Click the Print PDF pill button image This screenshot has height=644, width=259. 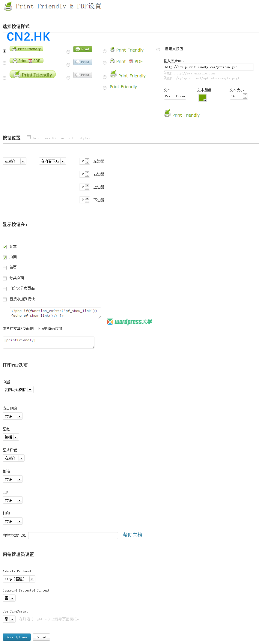[x=26, y=61]
